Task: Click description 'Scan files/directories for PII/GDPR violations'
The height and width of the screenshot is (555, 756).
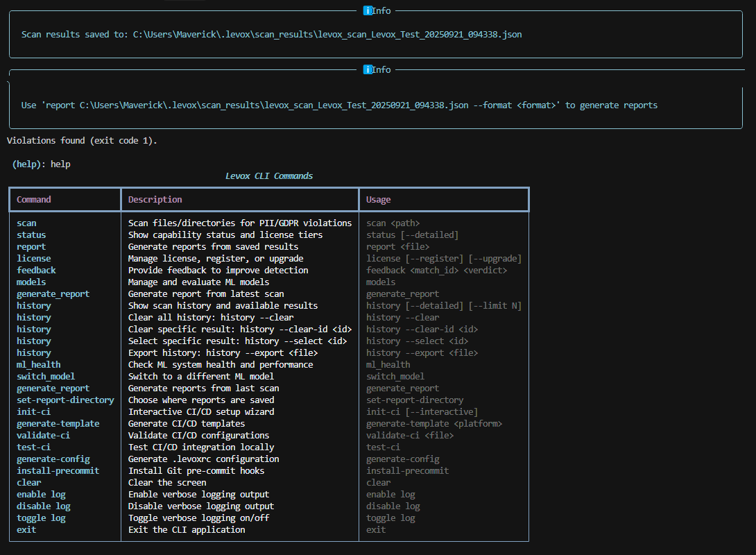Action: [x=240, y=223]
